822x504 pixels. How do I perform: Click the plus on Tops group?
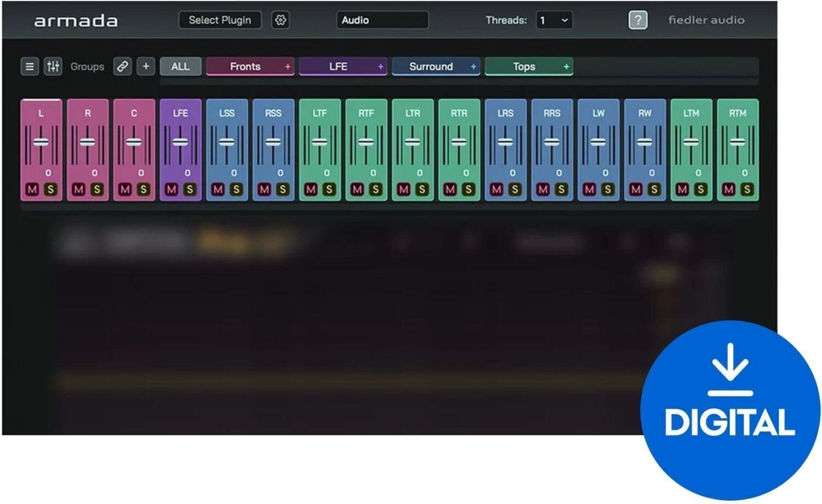(x=566, y=67)
